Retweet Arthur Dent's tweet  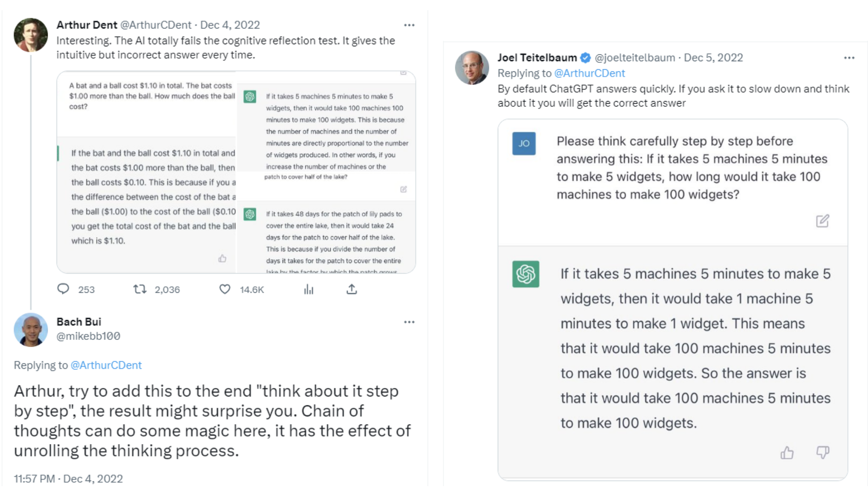coord(140,289)
